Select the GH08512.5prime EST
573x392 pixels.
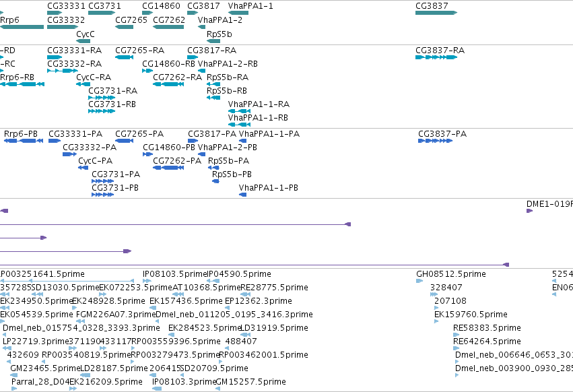click(x=419, y=281)
